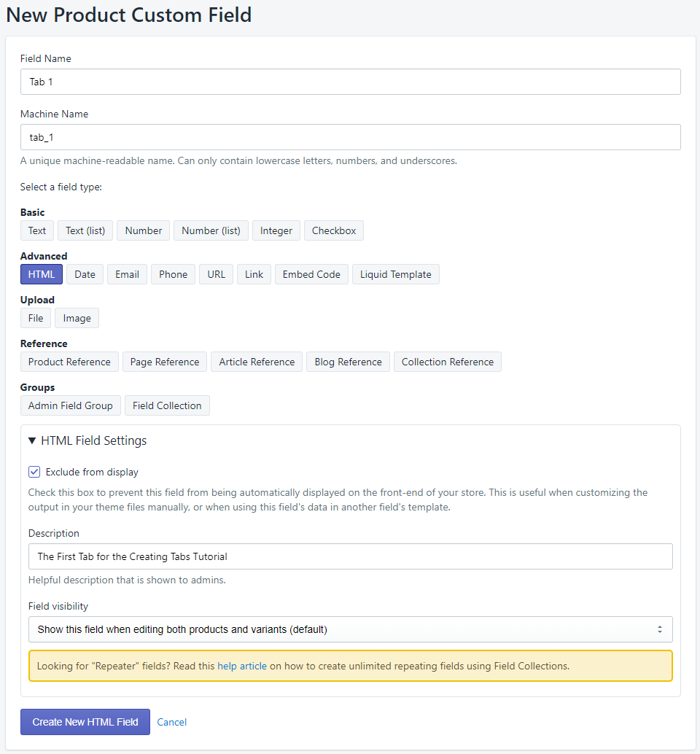Select the Embed Code field type

coord(311,274)
